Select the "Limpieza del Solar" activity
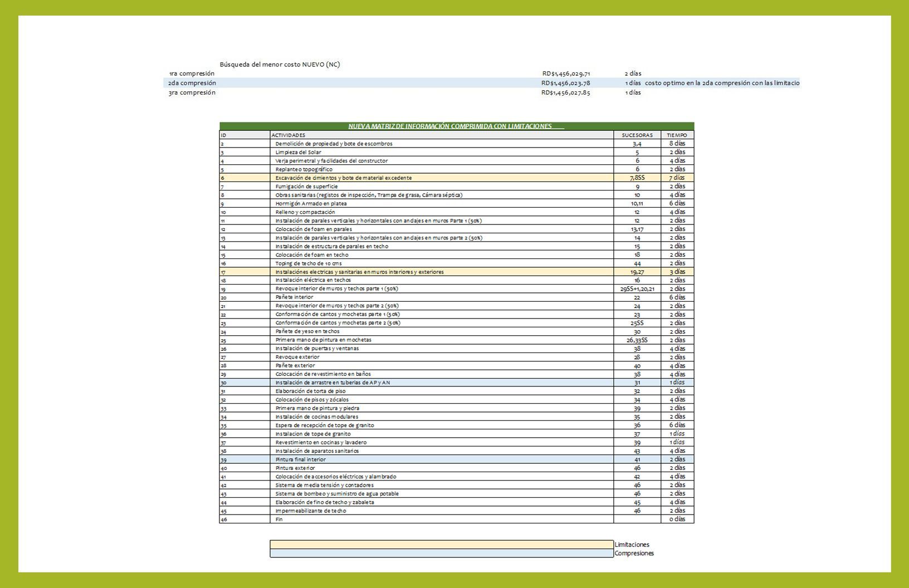The width and height of the screenshot is (909, 588). [x=298, y=152]
